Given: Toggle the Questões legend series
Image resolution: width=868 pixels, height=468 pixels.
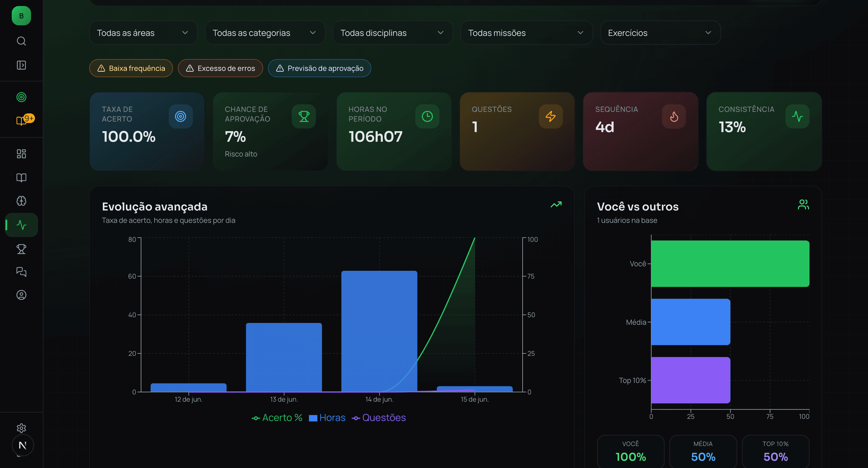Looking at the screenshot, I should pyautogui.click(x=379, y=418).
